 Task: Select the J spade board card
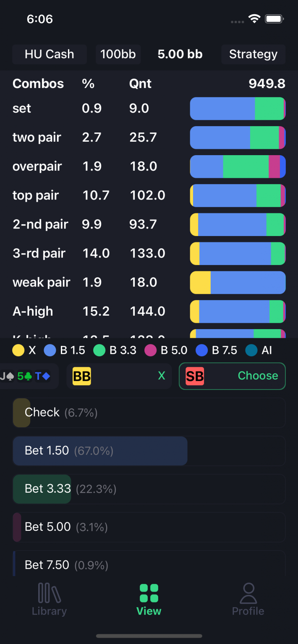pyautogui.click(x=8, y=376)
